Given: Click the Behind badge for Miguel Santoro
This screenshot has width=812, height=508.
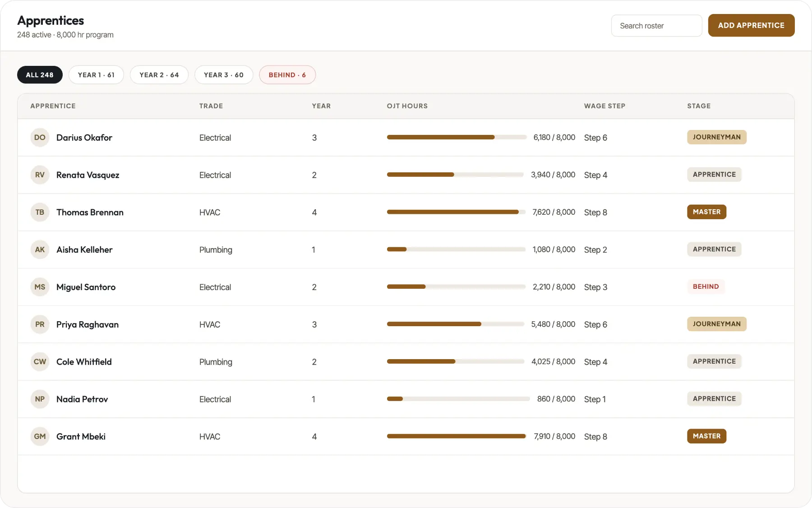Looking at the screenshot, I should (706, 286).
